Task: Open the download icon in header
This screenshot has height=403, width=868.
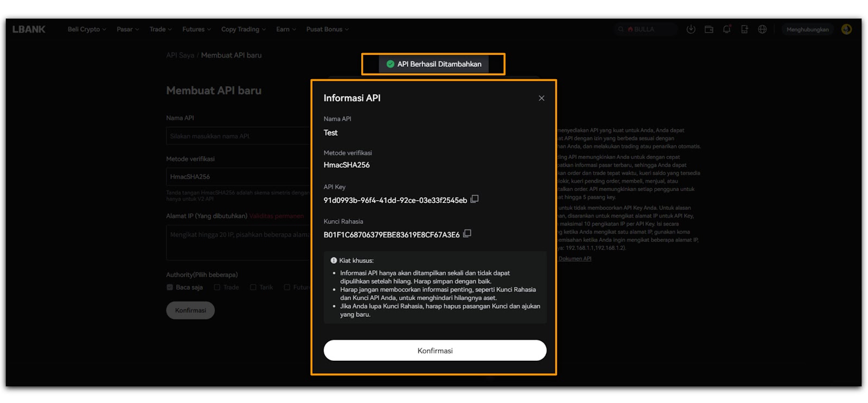Action: tap(691, 29)
